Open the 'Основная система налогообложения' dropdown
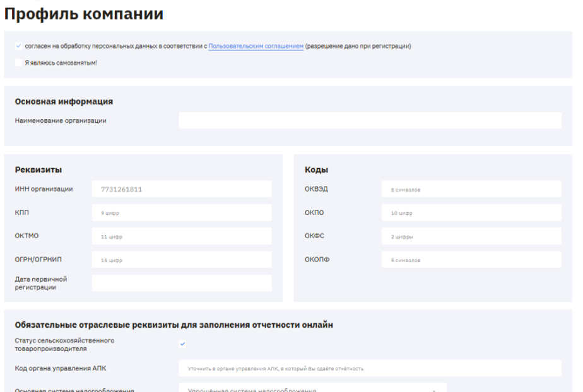 point(312,388)
